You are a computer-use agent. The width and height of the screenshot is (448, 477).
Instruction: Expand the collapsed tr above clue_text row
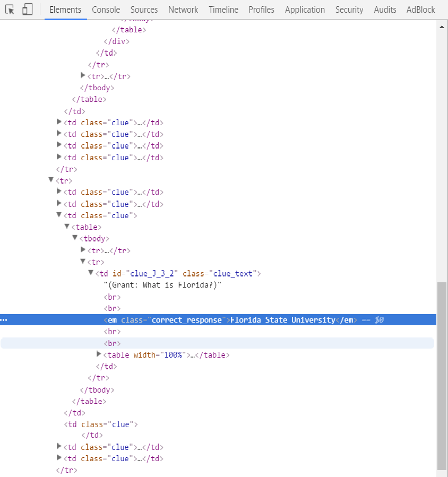83,250
